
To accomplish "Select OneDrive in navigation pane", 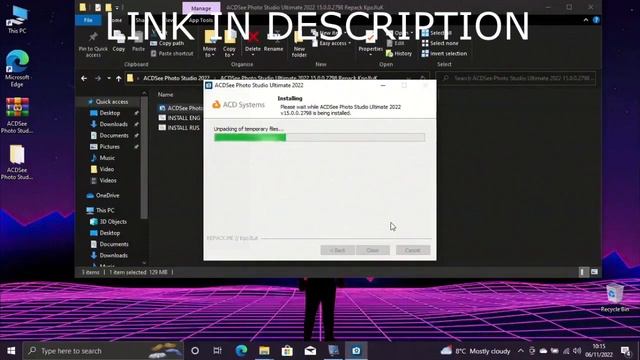I will (103, 196).
